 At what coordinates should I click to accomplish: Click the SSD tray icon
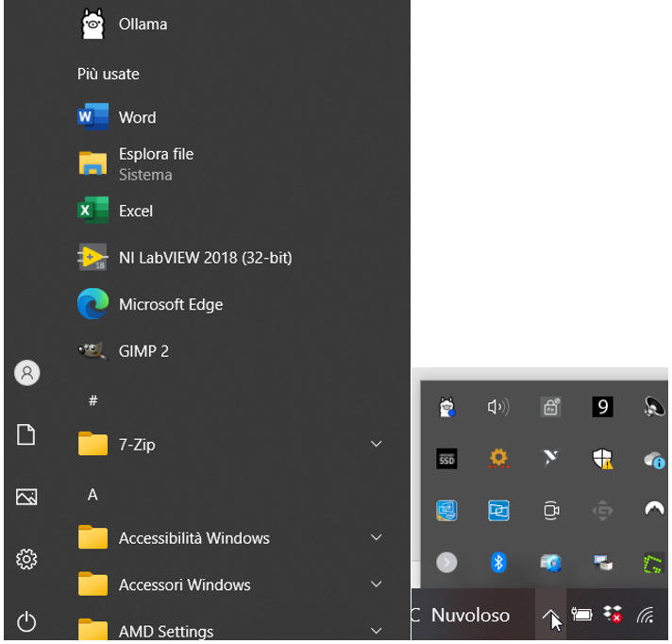(x=447, y=459)
